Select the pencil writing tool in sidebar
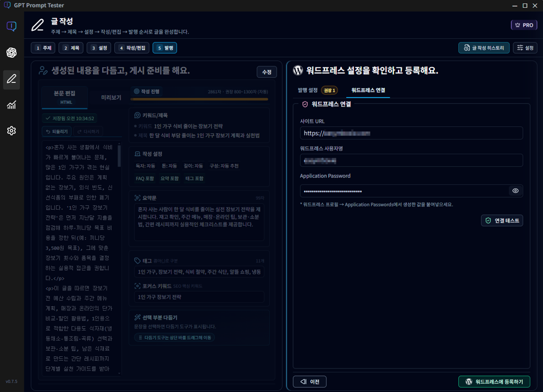 click(11, 80)
